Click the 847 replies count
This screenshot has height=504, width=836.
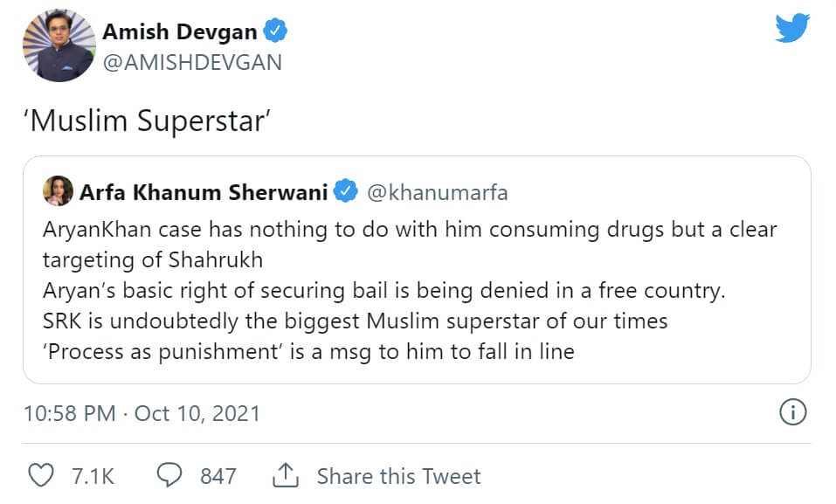[x=218, y=475]
